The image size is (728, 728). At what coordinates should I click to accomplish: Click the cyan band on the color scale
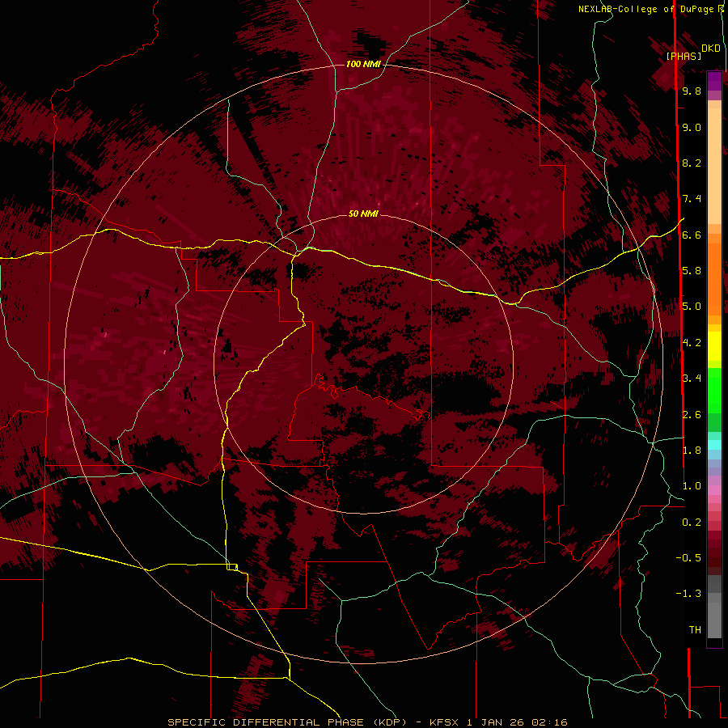click(x=714, y=445)
